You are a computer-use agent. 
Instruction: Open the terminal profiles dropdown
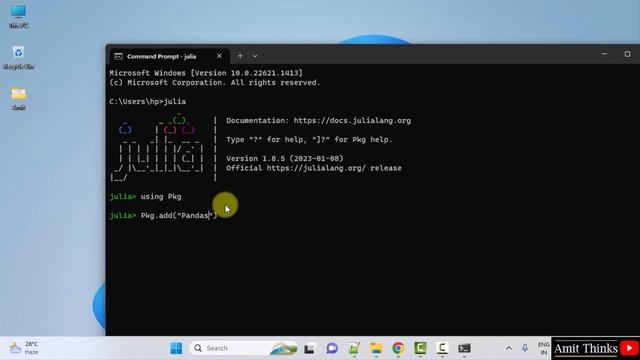[255, 56]
